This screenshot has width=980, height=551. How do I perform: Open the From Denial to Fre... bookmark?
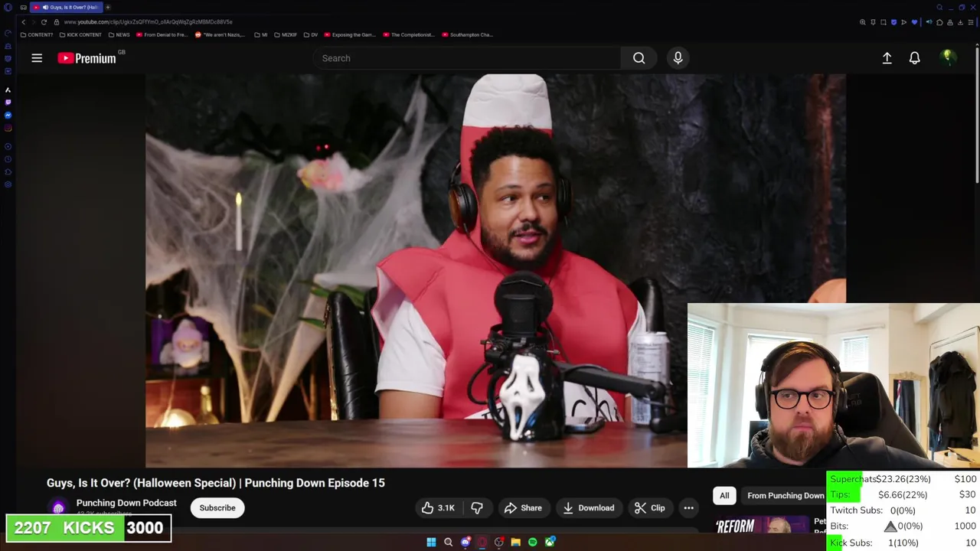pyautogui.click(x=162, y=34)
